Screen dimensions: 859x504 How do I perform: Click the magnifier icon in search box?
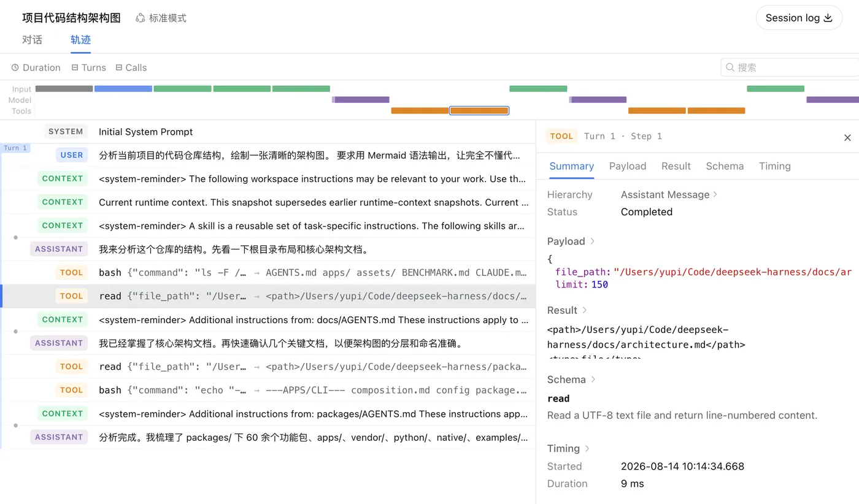coord(730,67)
